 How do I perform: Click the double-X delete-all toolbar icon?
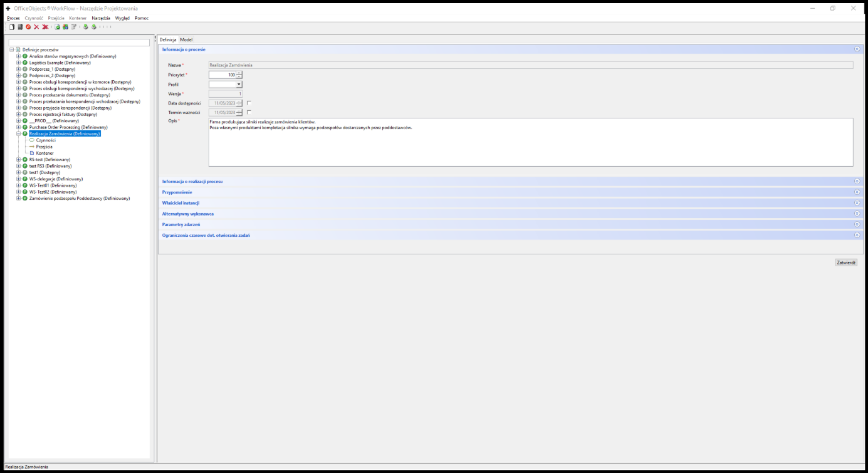tap(46, 27)
